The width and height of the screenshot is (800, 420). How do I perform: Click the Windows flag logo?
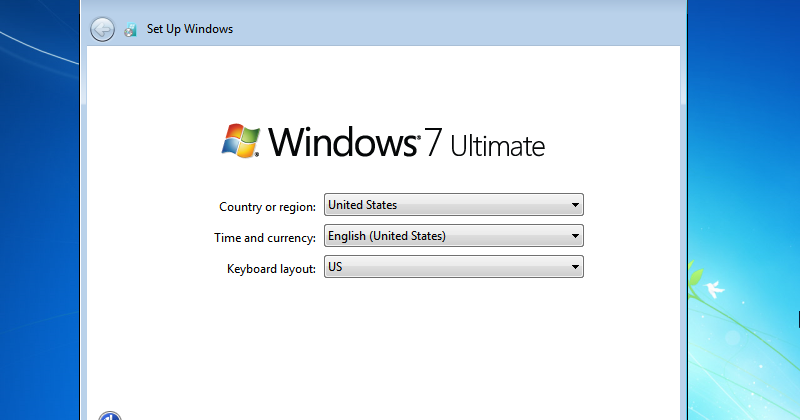[x=240, y=141]
